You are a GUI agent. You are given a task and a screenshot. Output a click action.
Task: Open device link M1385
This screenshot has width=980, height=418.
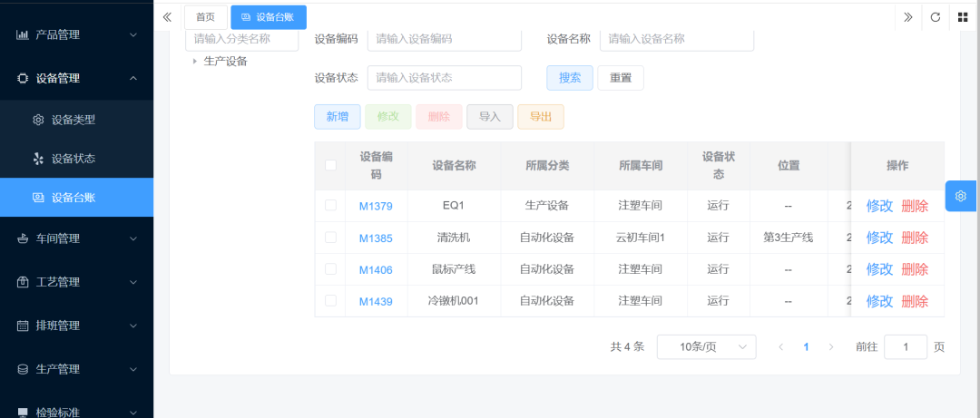pos(376,238)
